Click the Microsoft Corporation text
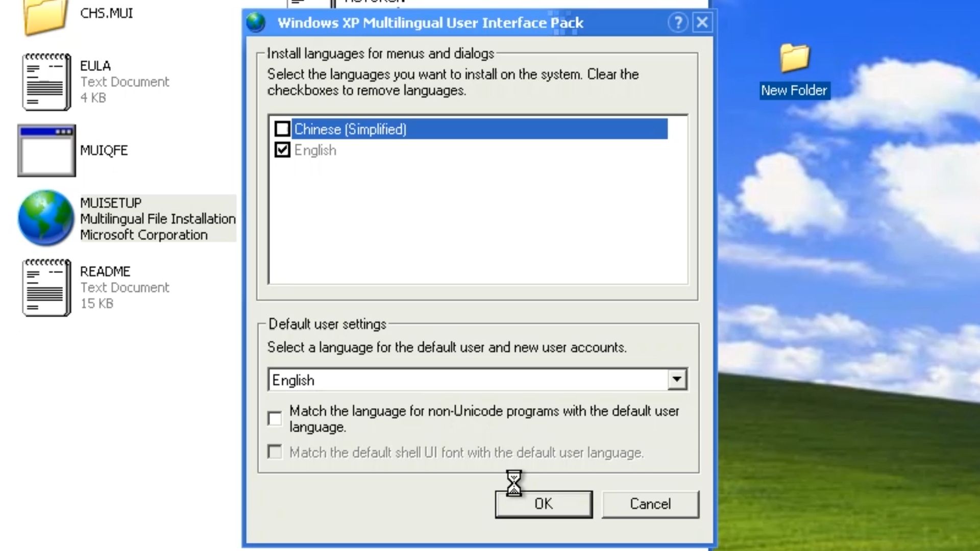980x551 pixels. (144, 235)
